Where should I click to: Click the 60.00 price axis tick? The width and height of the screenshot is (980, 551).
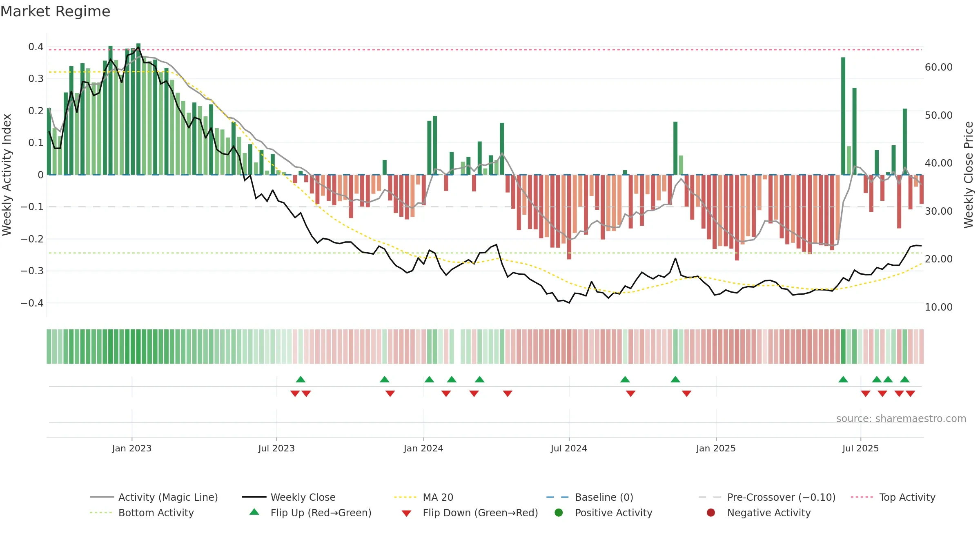[x=938, y=67]
